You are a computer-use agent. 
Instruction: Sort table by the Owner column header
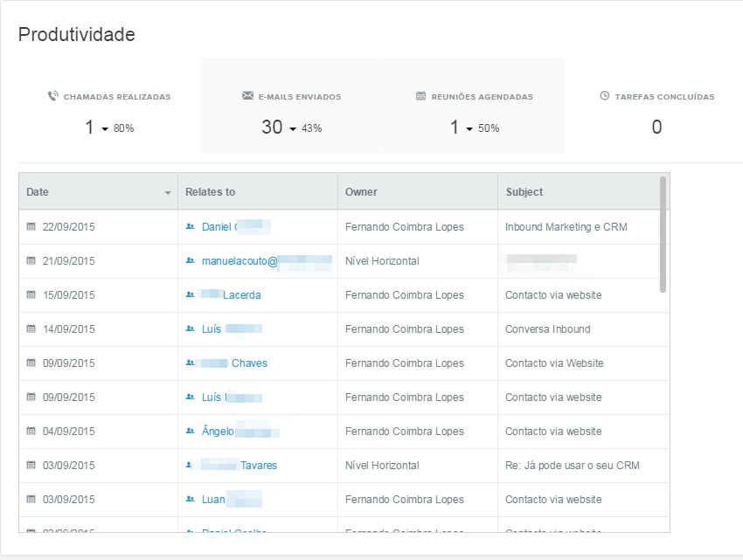click(361, 191)
